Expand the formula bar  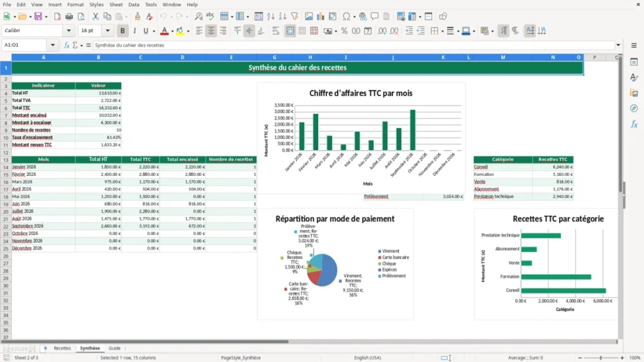tap(618, 45)
